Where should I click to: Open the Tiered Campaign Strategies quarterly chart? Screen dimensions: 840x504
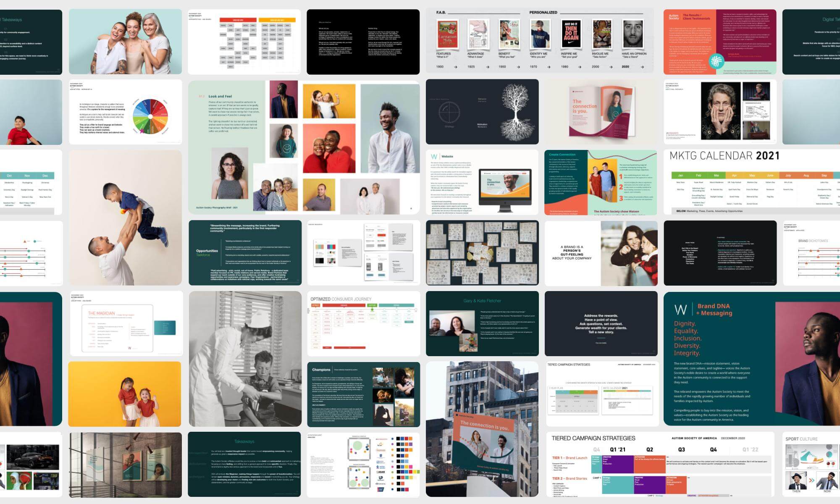pos(660,464)
